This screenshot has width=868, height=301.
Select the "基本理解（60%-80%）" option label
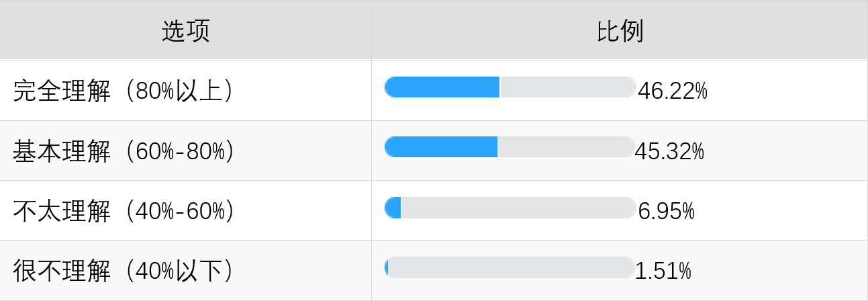(124, 151)
